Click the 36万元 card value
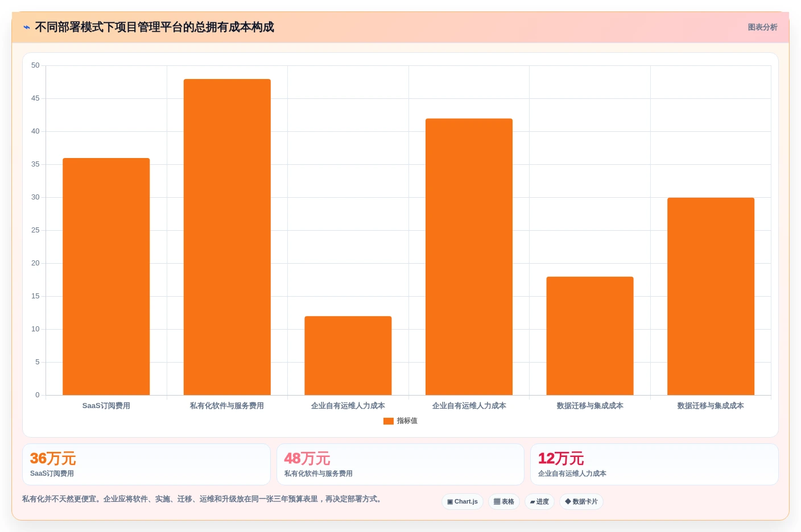This screenshot has height=532, width=801. coord(53,458)
